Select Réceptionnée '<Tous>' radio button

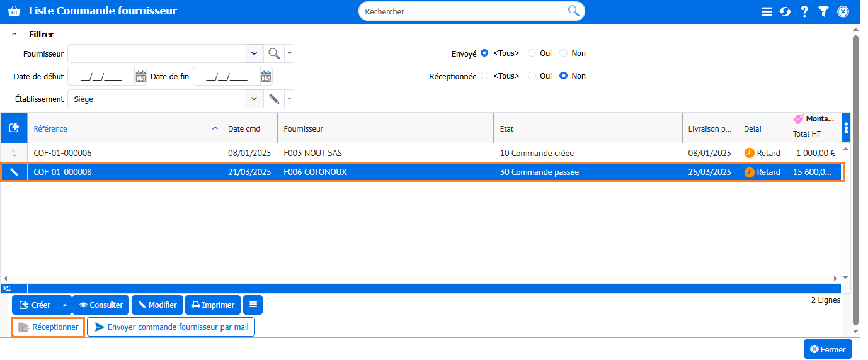tap(484, 76)
